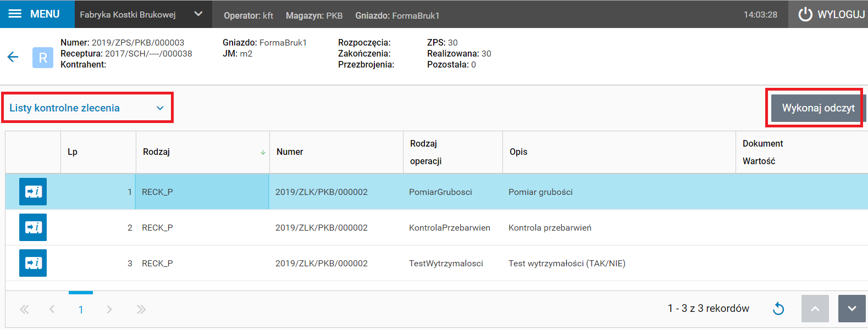868x330 pixels.
Task: Go to the first page arrow
Action: tap(24, 310)
